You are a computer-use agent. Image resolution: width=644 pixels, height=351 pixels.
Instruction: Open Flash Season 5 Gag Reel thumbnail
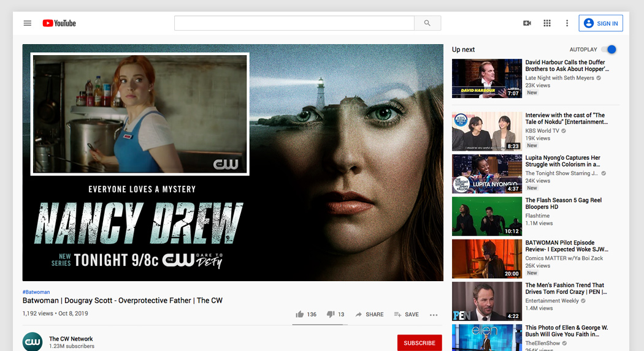pos(487,216)
